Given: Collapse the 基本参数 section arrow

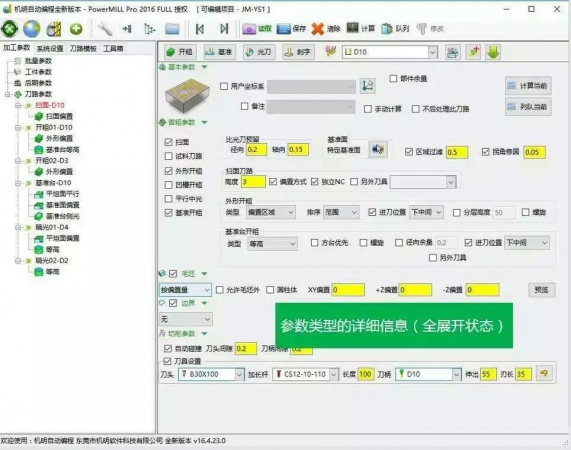Looking at the screenshot, I should click(204, 67).
